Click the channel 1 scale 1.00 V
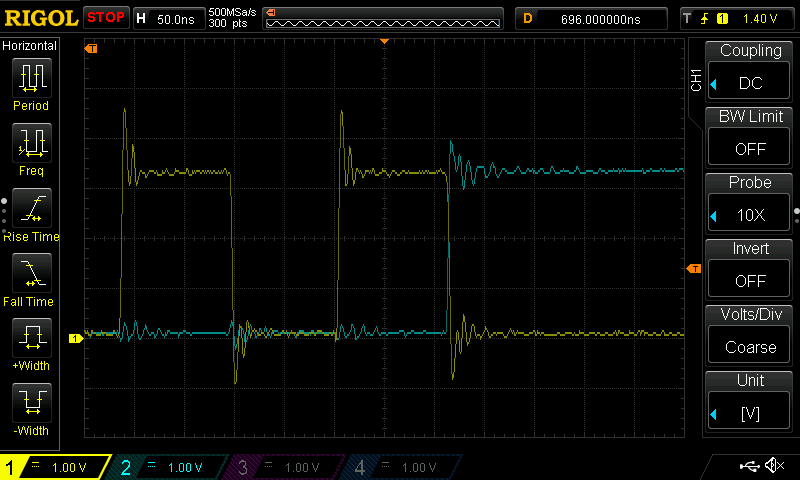Viewport: 800px width, 480px height. click(x=69, y=468)
